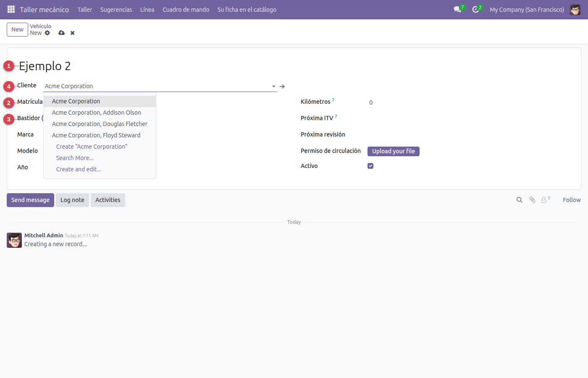Click the Próxima ITV help question mark
This screenshot has width=588, height=378.
(336, 116)
